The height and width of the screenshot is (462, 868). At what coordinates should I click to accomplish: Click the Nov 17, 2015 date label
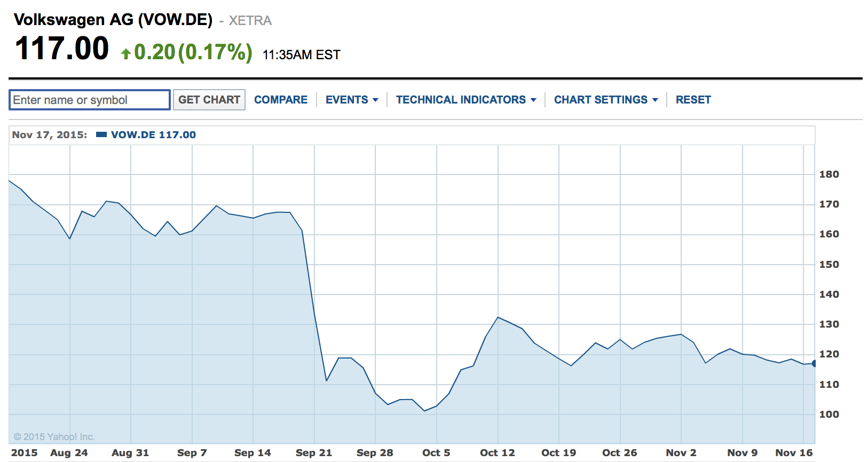click(50, 135)
